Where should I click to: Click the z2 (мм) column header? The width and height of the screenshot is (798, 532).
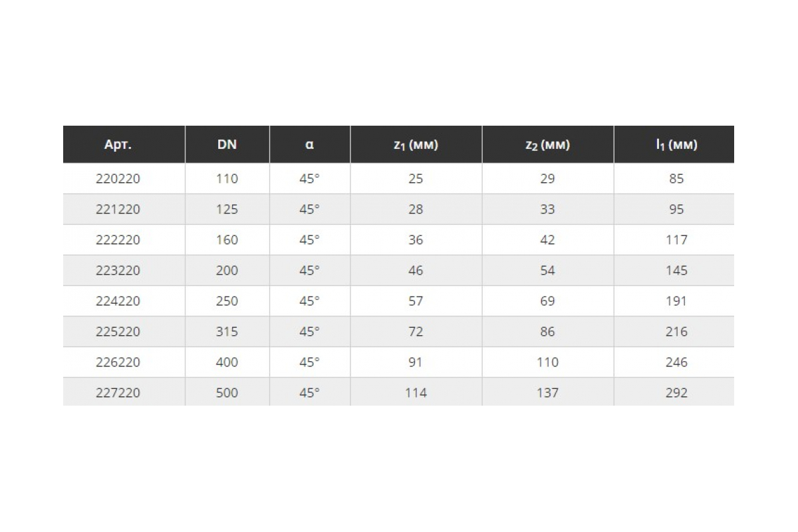[x=547, y=145]
